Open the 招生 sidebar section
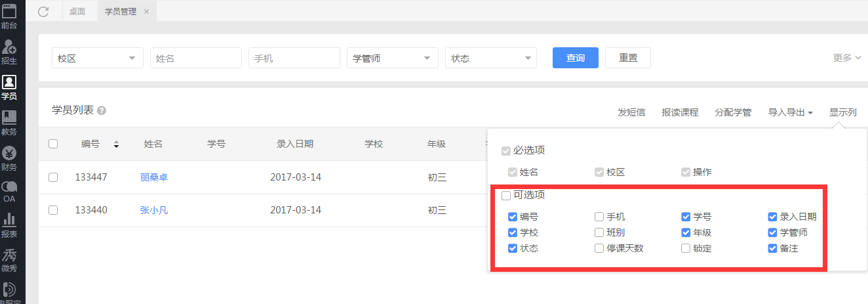This screenshot has width=868, height=304. [x=9, y=53]
